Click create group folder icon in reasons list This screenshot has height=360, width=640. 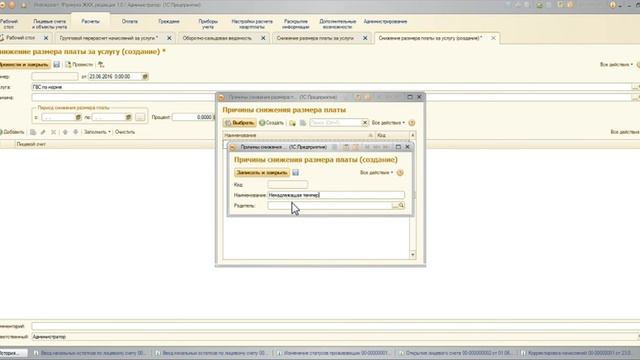(x=292, y=123)
